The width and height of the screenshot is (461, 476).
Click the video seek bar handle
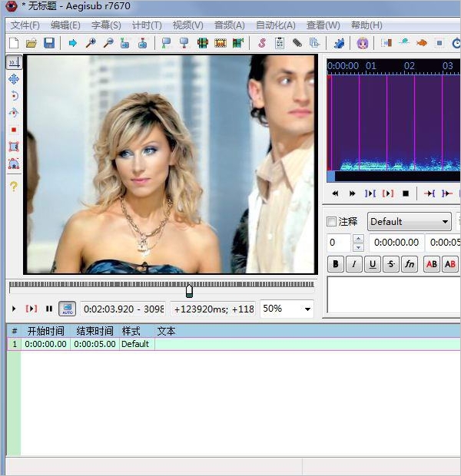189,290
